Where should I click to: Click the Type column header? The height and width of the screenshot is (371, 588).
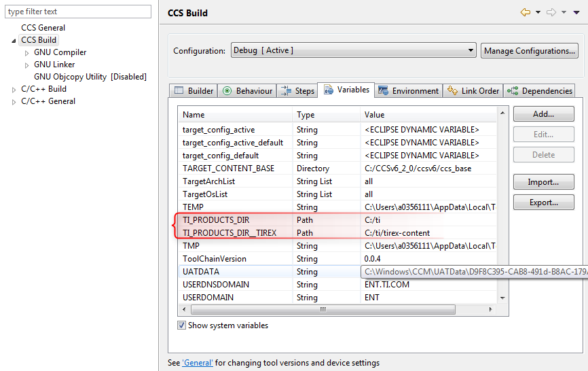[x=326, y=115]
